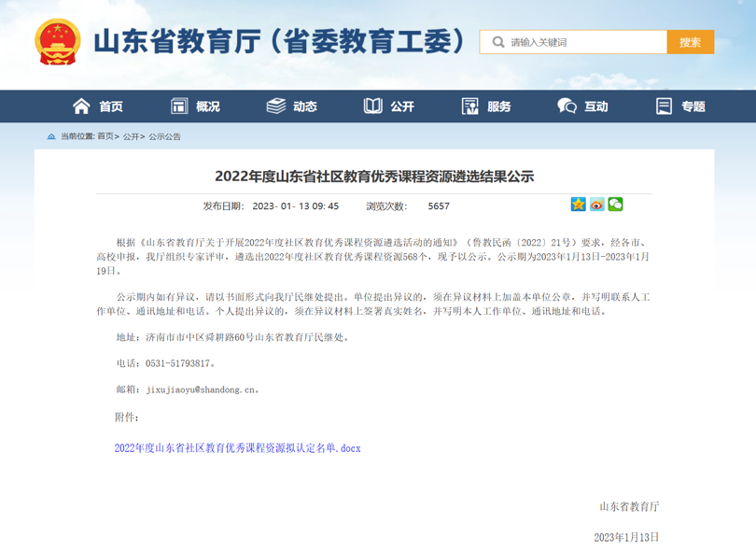Image resolution: width=756 pixels, height=552 pixels.
Task: Go to 公开 in the breadcrumb
Action: point(131,137)
